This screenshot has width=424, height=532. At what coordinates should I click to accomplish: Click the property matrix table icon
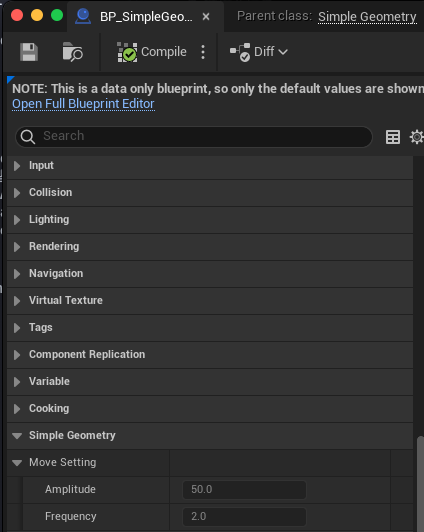pos(393,137)
